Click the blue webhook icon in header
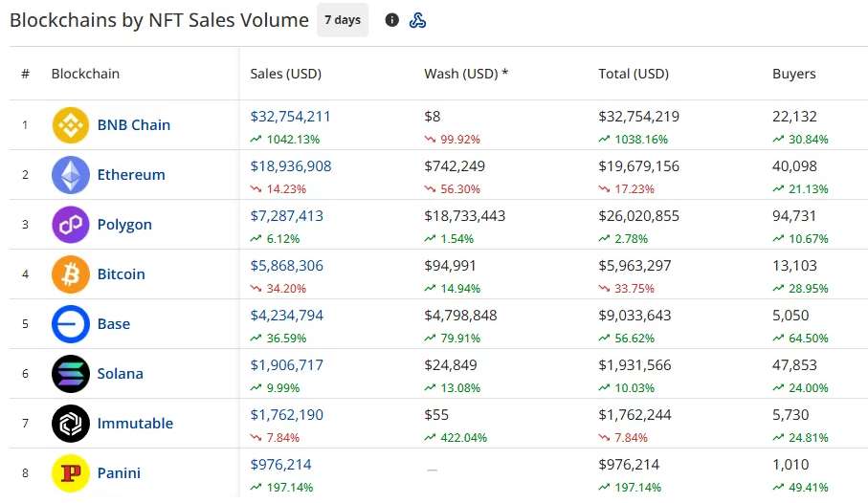 pos(417,20)
